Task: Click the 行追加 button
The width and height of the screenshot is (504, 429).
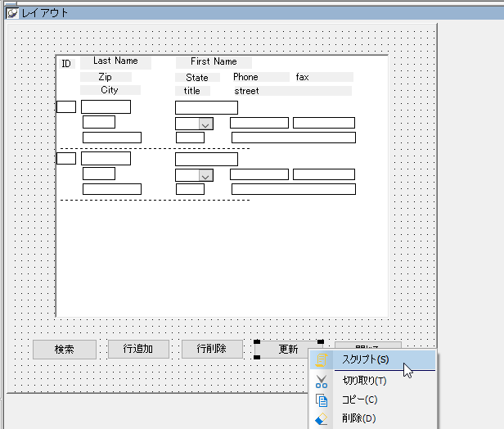Action: pyautogui.click(x=138, y=349)
